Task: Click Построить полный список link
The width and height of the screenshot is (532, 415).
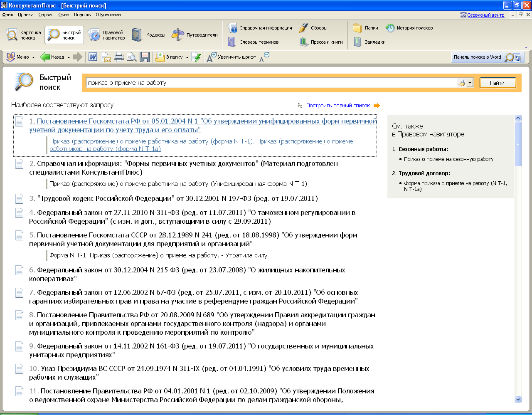Action: pyautogui.click(x=338, y=106)
